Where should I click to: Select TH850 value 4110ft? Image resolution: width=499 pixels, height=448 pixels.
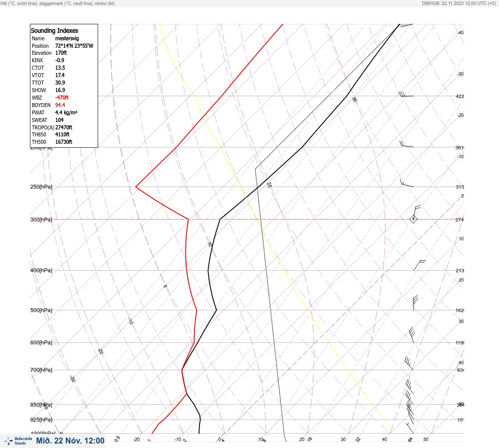[x=62, y=134]
